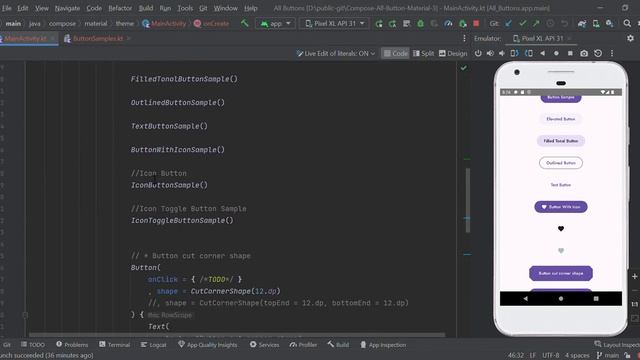Open the Refactor menu
Image resolution: width=640 pixels, height=360 pixels.
point(120,8)
